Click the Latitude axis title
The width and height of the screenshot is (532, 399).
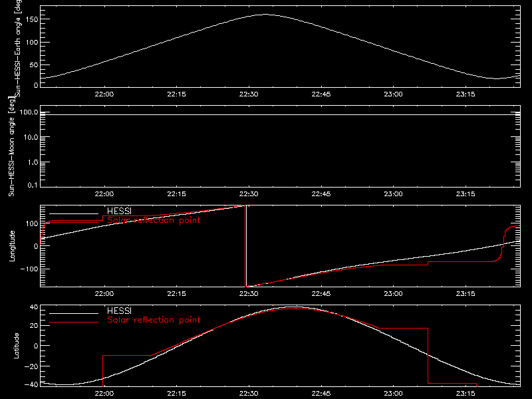(x=16, y=345)
